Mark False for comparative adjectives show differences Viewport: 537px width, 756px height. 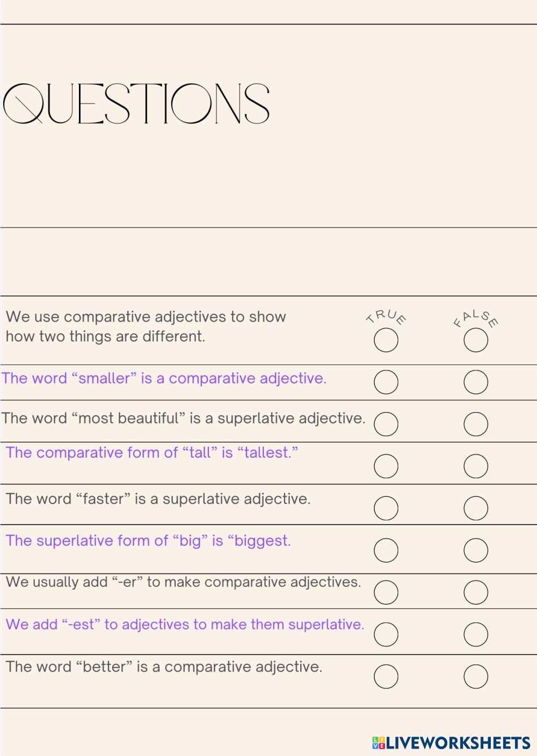point(476,340)
